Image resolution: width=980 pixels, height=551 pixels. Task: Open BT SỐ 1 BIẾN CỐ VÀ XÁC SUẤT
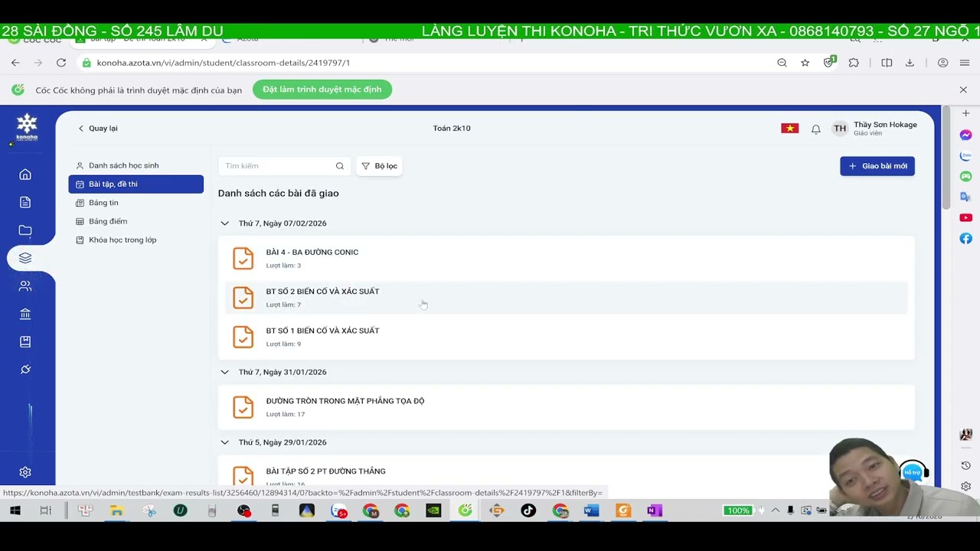[567, 337]
